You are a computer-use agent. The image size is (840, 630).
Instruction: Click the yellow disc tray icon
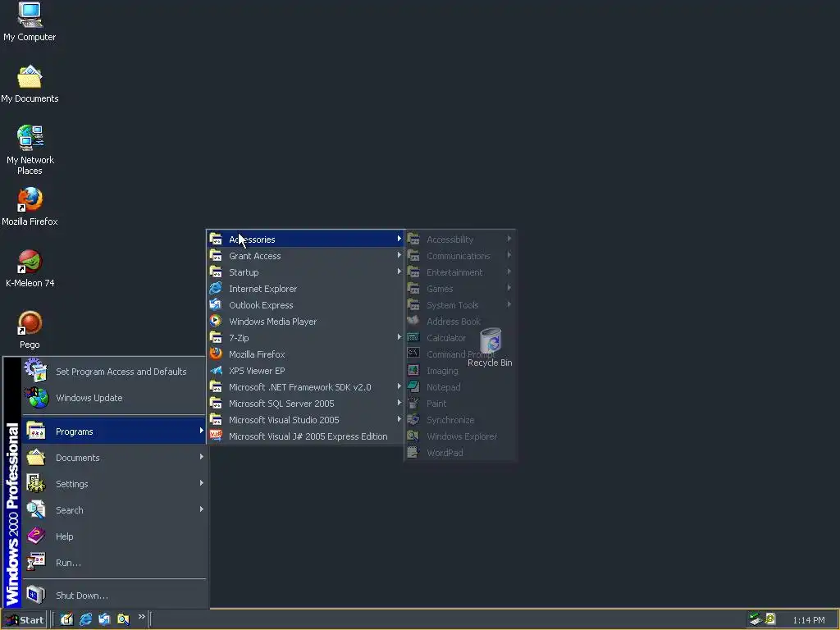pyautogui.click(x=770, y=619)
